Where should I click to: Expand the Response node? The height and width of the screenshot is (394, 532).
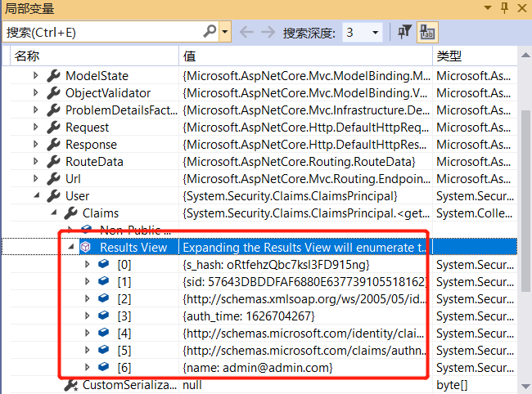36,144
